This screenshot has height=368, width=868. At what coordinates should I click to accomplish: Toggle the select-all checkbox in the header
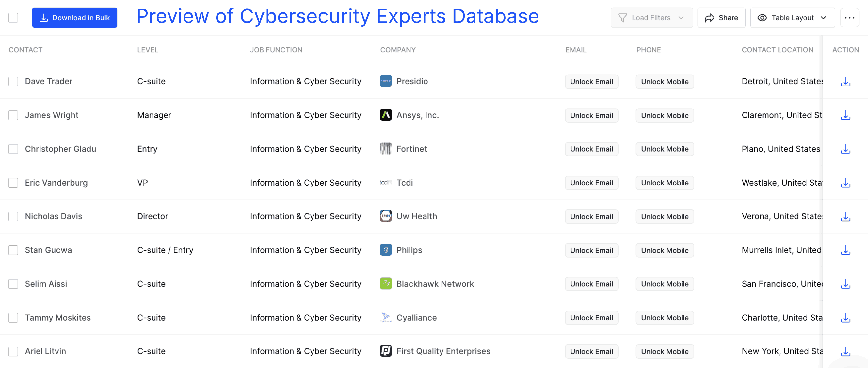pyautogui.click(x=13, y=18)
